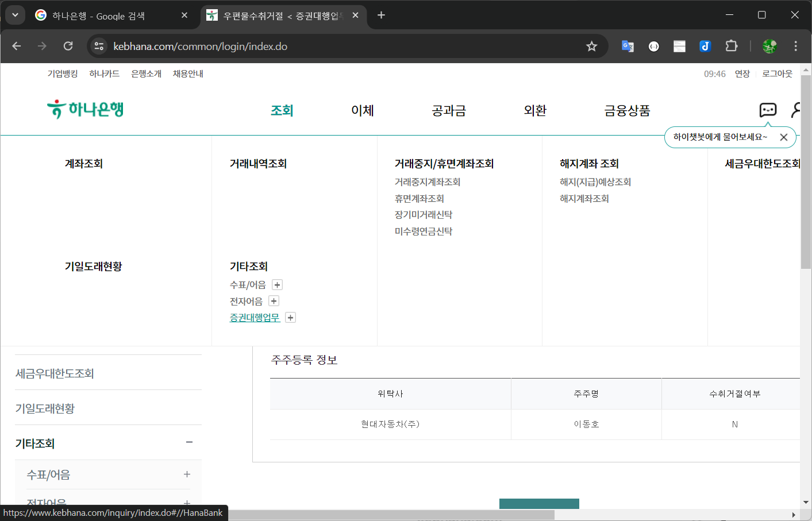Go back to the previous page
The image size is (812, 521).
point(17,46)
